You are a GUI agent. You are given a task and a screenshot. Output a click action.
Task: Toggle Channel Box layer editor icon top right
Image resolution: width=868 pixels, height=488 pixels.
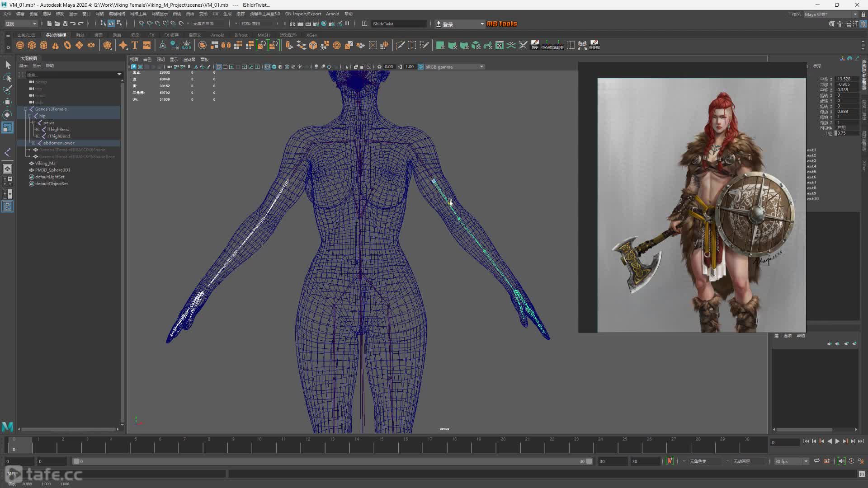coord(863,23)
